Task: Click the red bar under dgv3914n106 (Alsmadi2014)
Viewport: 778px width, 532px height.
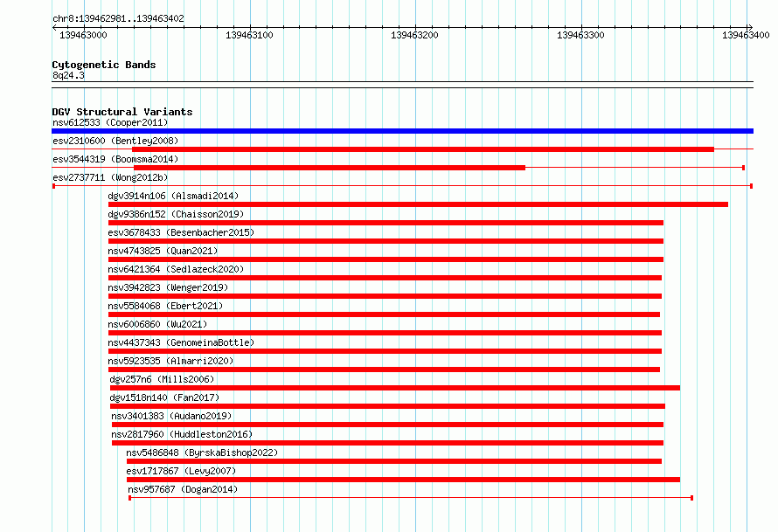Action: (418, 204)
